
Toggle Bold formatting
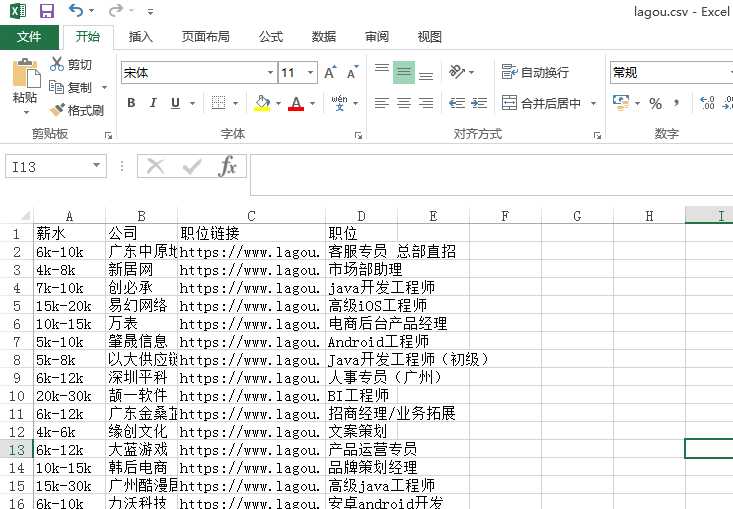(131, 103)
